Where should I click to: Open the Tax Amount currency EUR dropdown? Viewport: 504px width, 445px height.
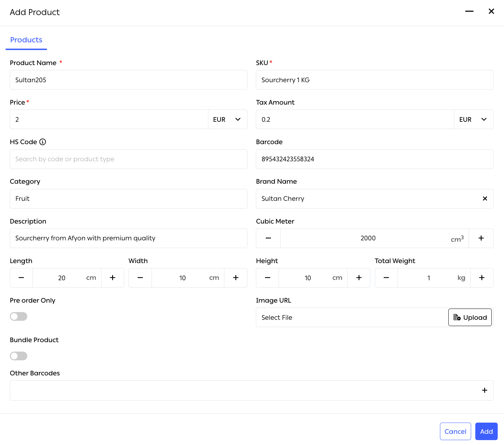474,119
